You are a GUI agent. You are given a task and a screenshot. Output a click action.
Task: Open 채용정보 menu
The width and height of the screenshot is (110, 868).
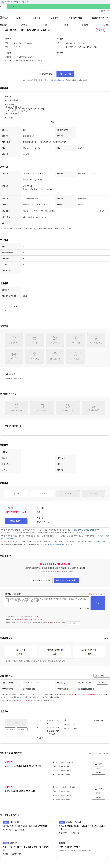19,17
